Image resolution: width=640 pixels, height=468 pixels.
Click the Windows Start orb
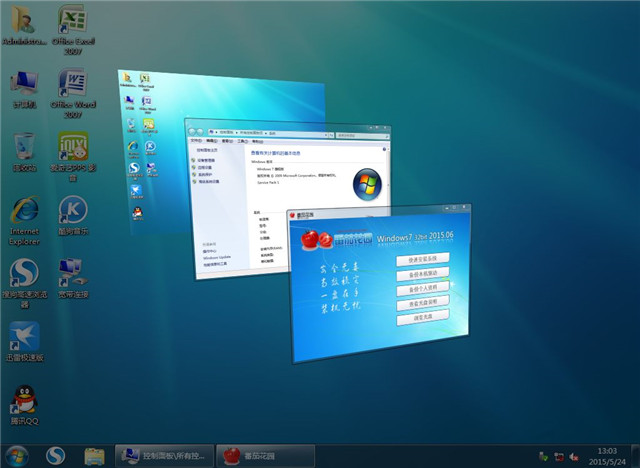(x=18, y=454)
